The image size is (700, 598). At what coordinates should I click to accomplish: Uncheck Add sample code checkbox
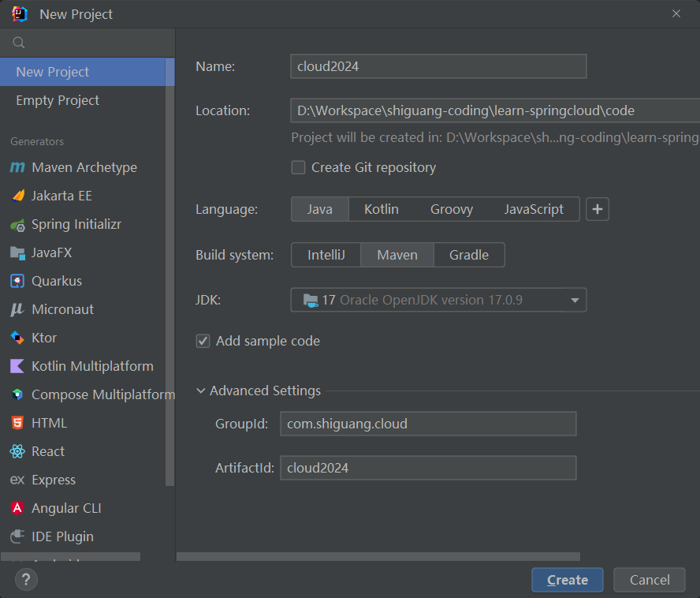203,341
